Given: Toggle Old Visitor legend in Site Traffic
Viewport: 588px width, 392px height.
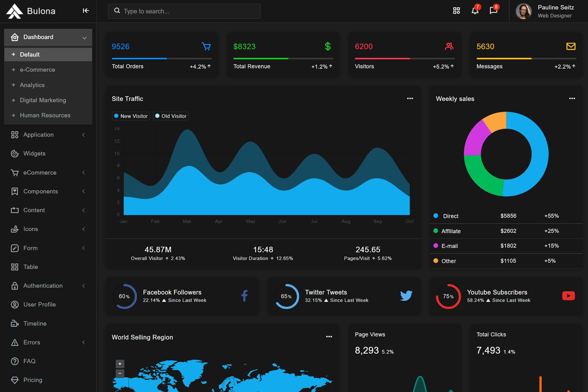Looking at the screenshot, I should point(171,116).
